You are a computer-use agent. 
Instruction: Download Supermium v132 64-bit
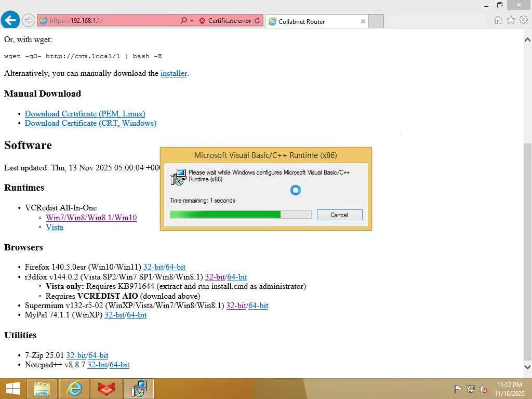pos(258,305)
